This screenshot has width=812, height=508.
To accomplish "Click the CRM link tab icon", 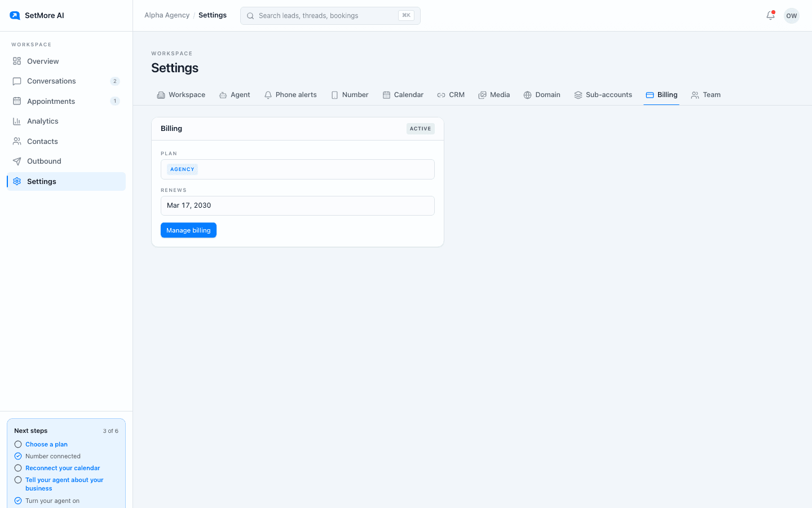I will 442,95.
